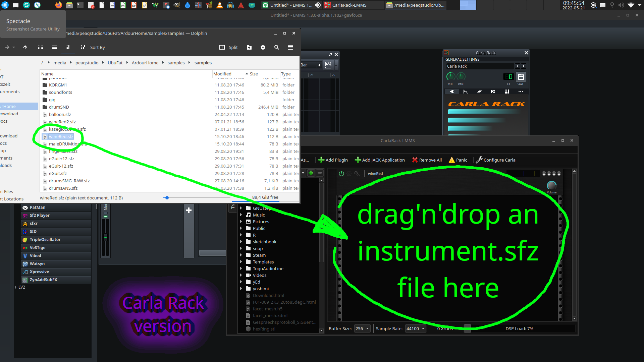The width and height of the screenshot is (644, 362).
Task: Select the Add JACK Application menu option
Action: 379,160
